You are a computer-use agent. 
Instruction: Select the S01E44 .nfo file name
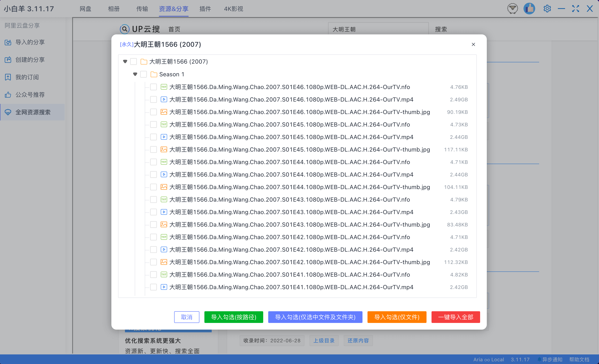point(289,162)
